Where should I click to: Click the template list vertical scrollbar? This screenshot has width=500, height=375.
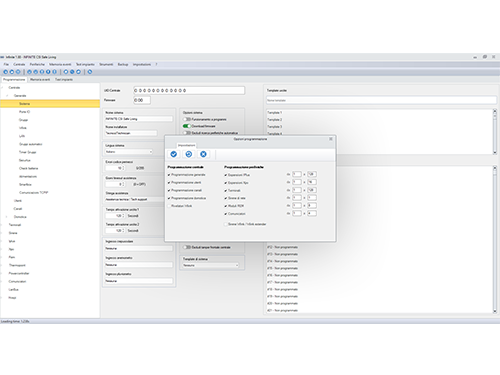coord(495,132)
